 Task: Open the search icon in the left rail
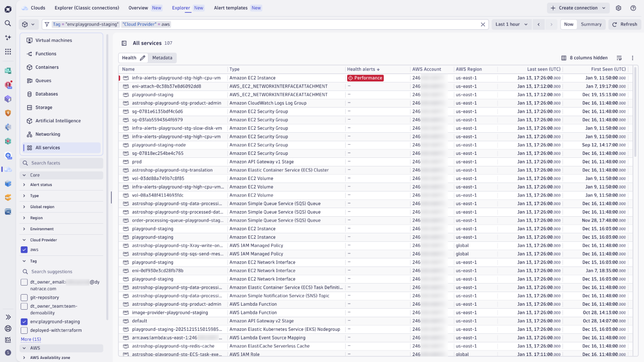click(x=8, y=23)
